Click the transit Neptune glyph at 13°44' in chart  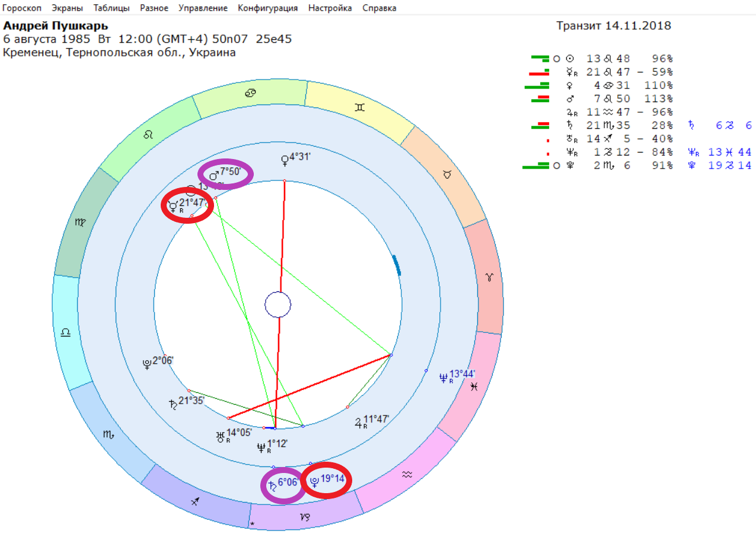pos(443,377)
